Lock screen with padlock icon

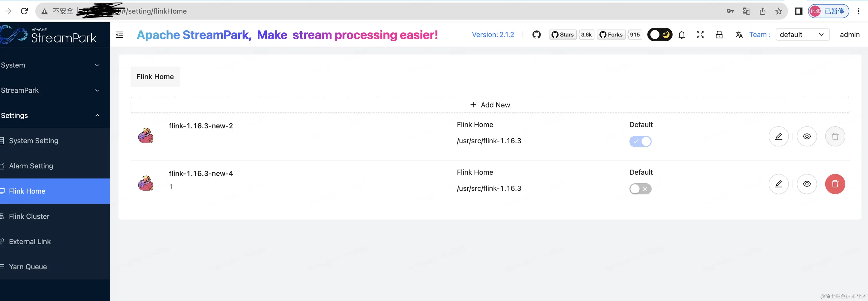coord(719,35)
